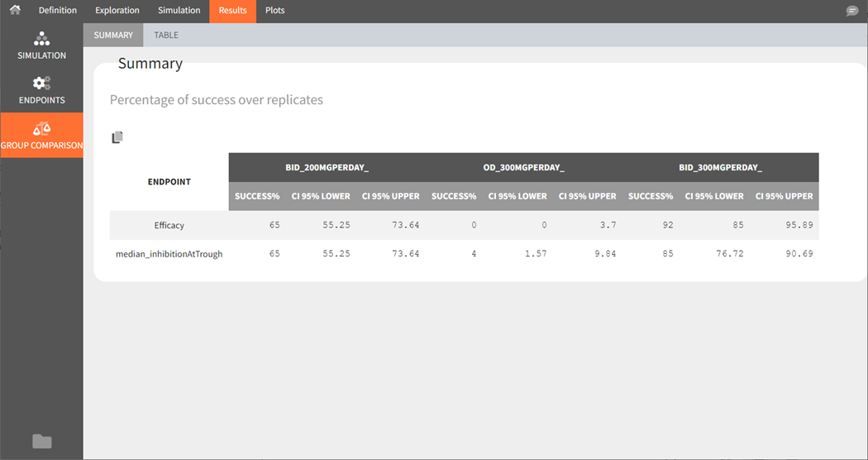868x460 pixels.
Task: Open the Plots tab
Action: [x=274, y=11]
